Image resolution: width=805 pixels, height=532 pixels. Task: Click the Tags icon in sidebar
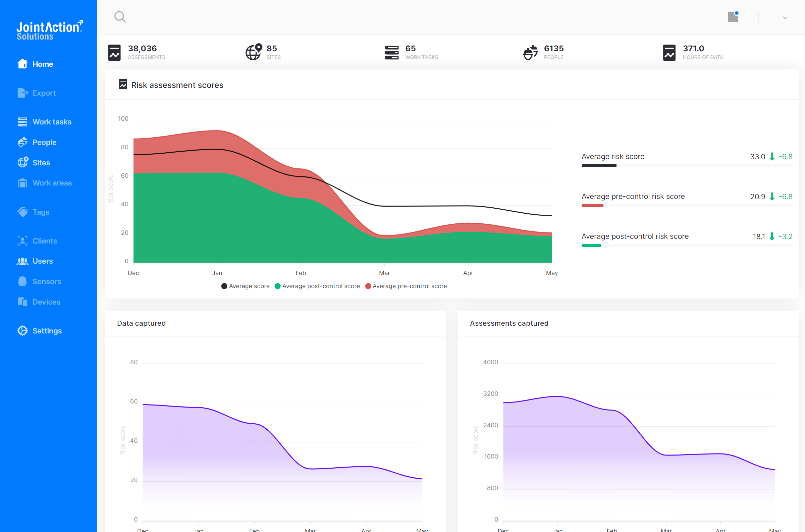[22, 212]
